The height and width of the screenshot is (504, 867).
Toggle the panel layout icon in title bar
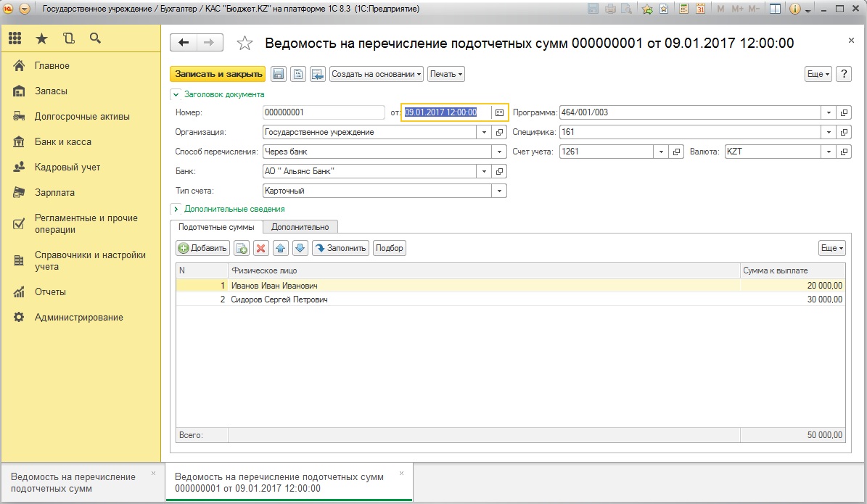[775, 9]
